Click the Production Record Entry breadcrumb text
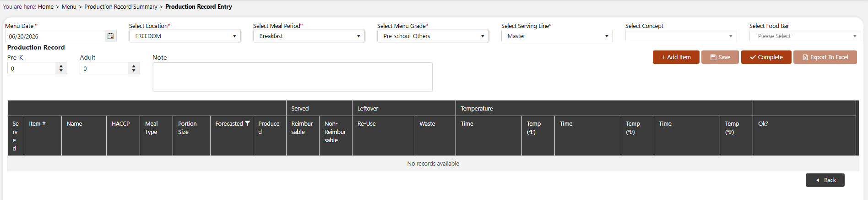Viewport: 868px width, 200px height. click(199, 7)
